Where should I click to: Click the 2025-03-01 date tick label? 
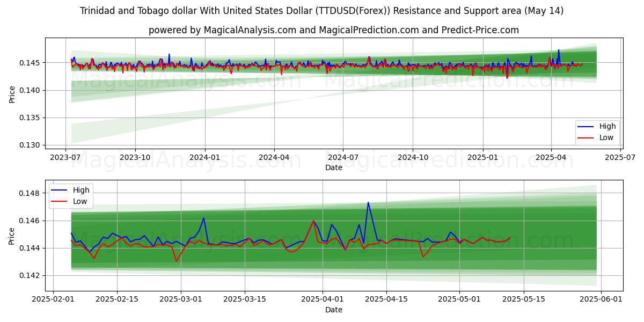click(181, 299)
